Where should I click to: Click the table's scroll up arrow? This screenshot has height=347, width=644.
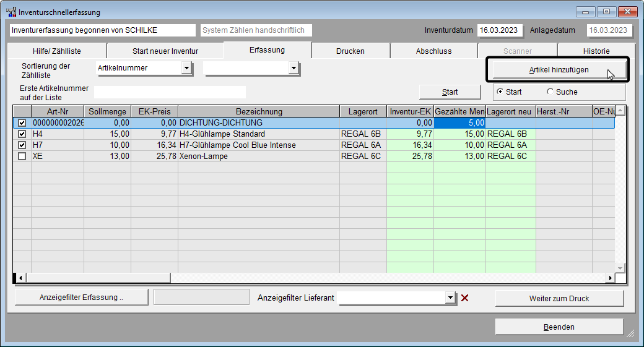[620, 110]
